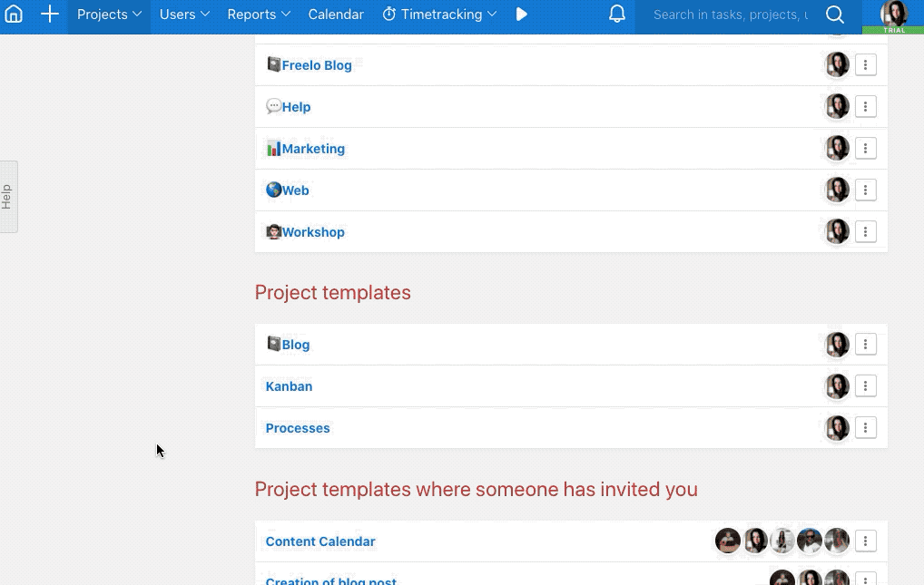Click the member avatar on Blog template row
The image size is (924, 585).
[837, 345]
